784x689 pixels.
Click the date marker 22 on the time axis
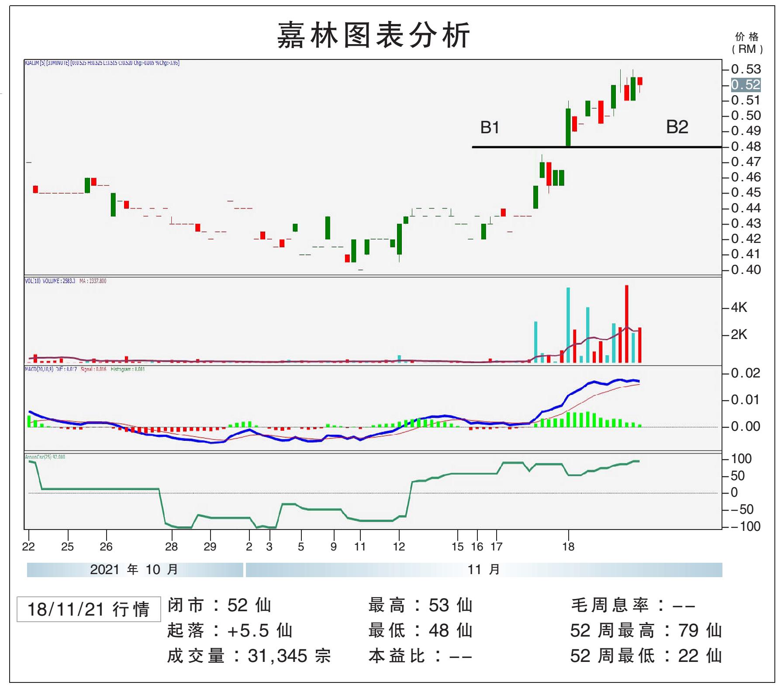(x=28, y=546)
